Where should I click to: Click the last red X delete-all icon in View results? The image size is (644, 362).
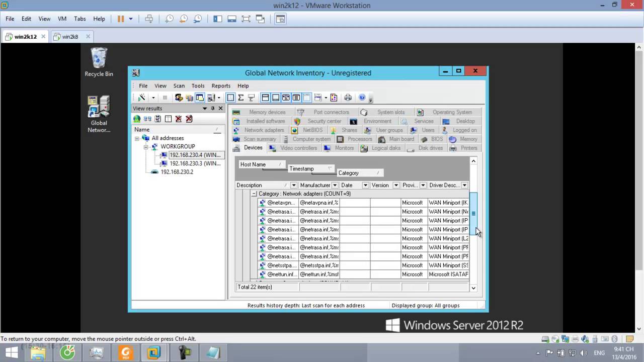pyautogui.click(x=189, y=119)
